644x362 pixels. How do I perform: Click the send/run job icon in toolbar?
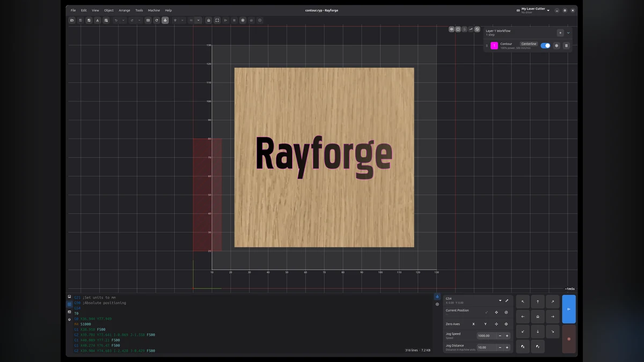coord(225,20)
